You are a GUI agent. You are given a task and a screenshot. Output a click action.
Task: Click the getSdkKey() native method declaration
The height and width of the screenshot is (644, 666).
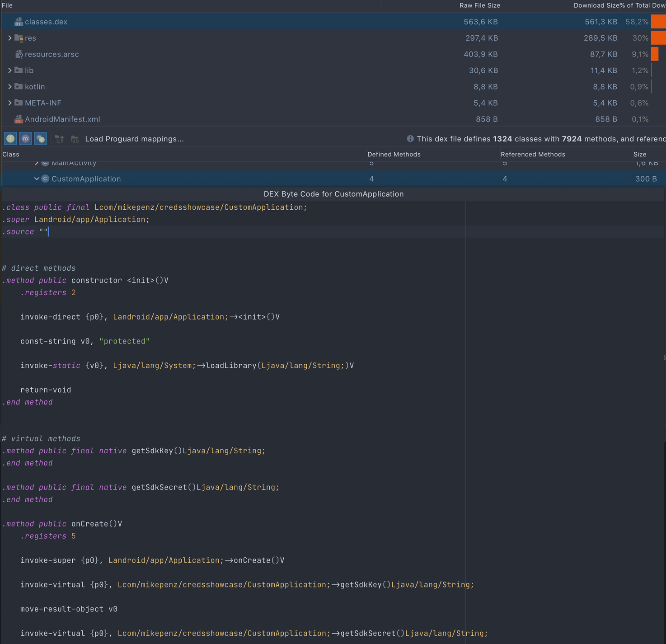(134, 451)
